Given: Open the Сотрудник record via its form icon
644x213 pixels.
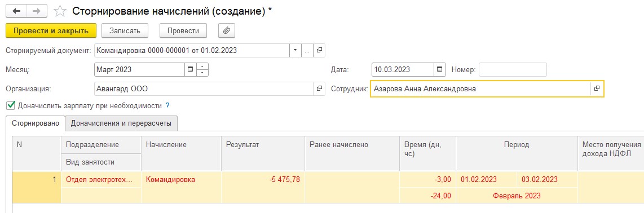Looking at the screenshot, I should [597, 88].
